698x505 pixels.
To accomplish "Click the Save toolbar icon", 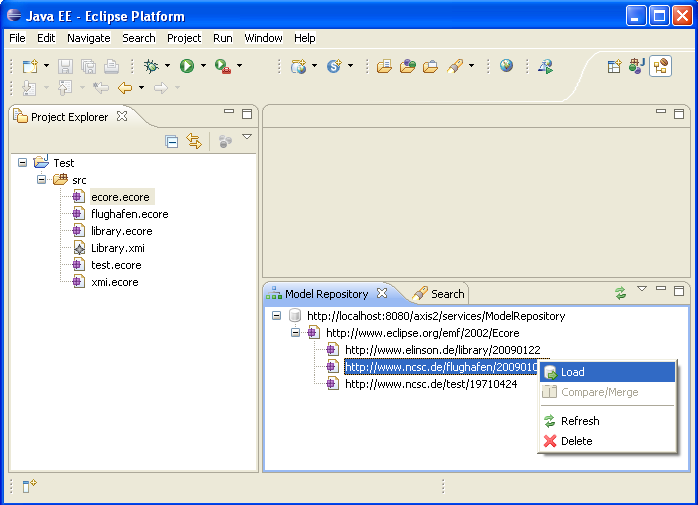I will (65, 66).
